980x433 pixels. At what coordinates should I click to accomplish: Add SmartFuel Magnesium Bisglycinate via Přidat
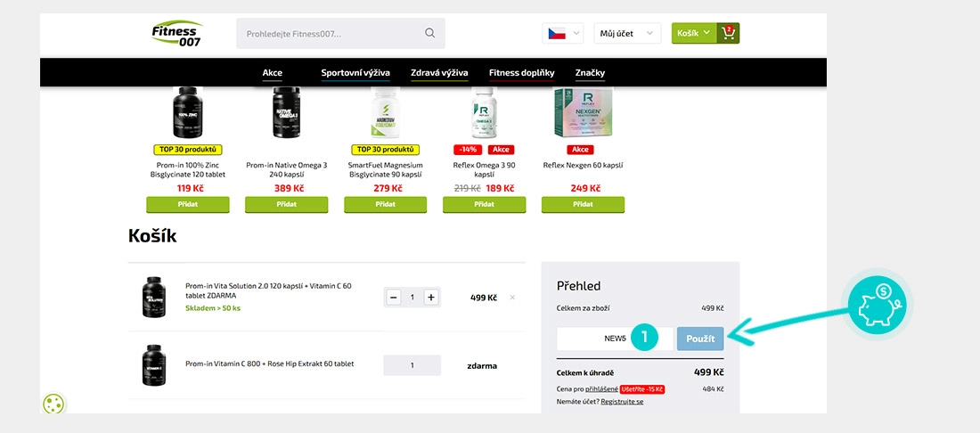point(386,204)
